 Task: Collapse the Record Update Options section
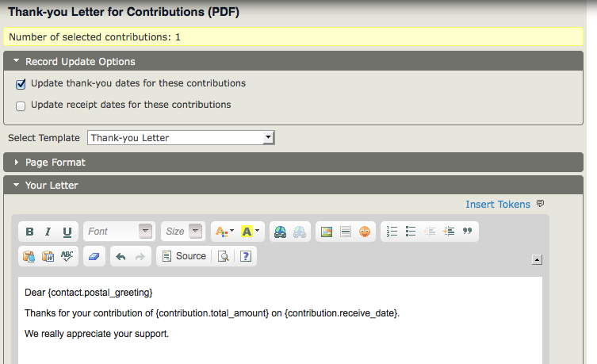[x=79, y=62]
